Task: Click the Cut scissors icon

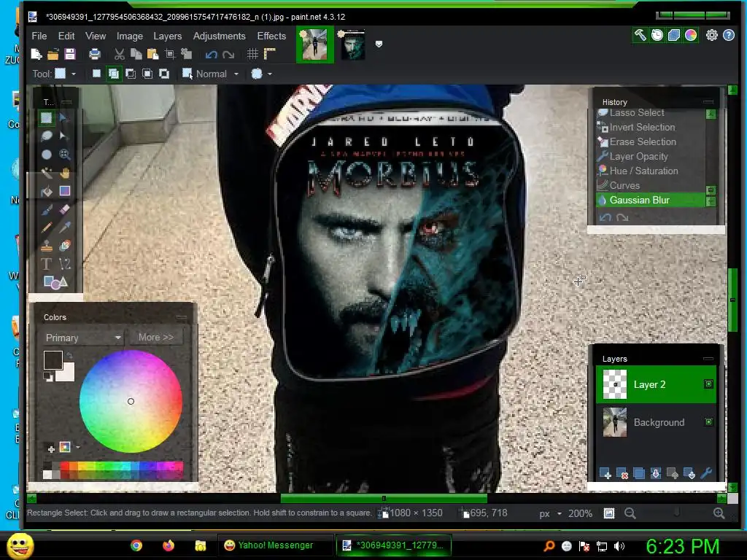Action: click(119, 54)
